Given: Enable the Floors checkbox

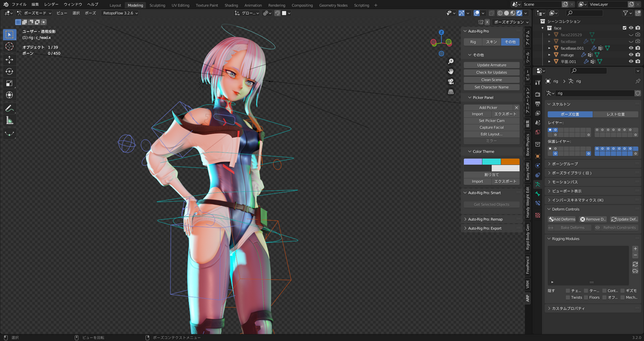Looking at the screenshot, I should [x=586, y=297].
